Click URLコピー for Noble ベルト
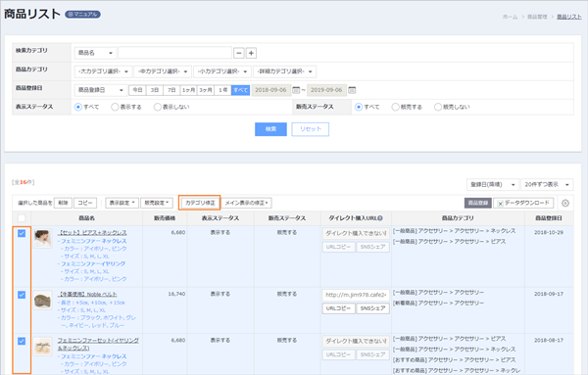Image resolution: width=588 pixels, height=375 pixels. 339,308
